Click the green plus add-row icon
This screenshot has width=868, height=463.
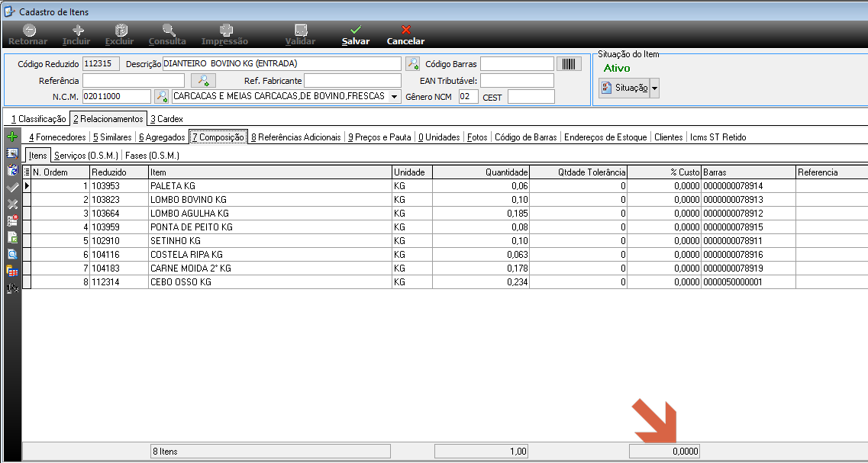pos(11,137)
